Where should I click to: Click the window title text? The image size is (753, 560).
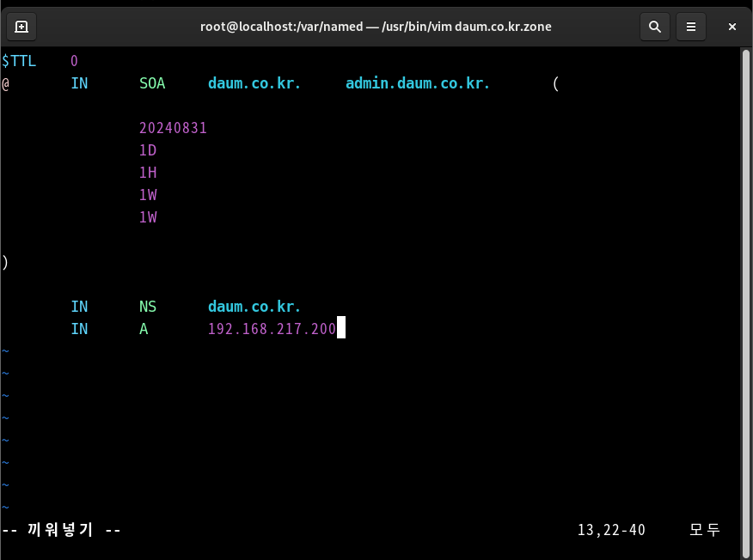(376, 27)
